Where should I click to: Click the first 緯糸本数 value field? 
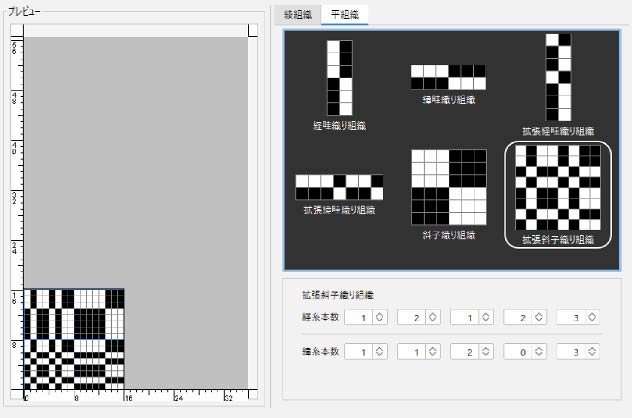[x=359, y=351]
